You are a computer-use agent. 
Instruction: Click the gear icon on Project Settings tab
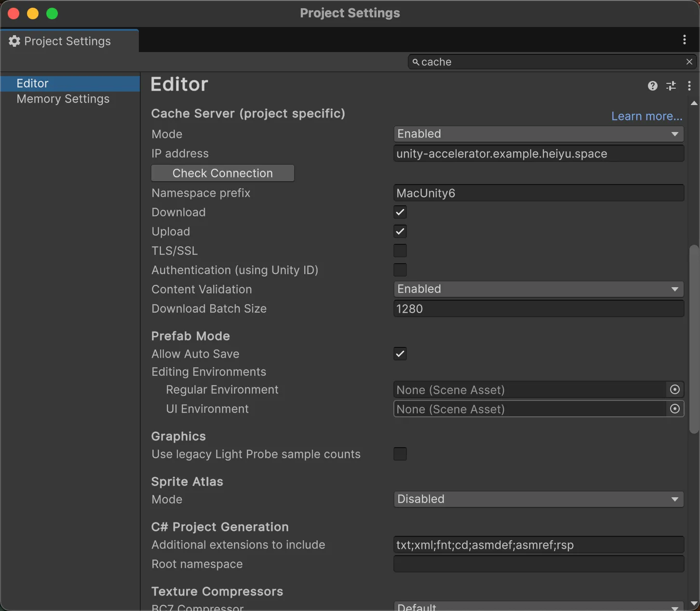14,41
